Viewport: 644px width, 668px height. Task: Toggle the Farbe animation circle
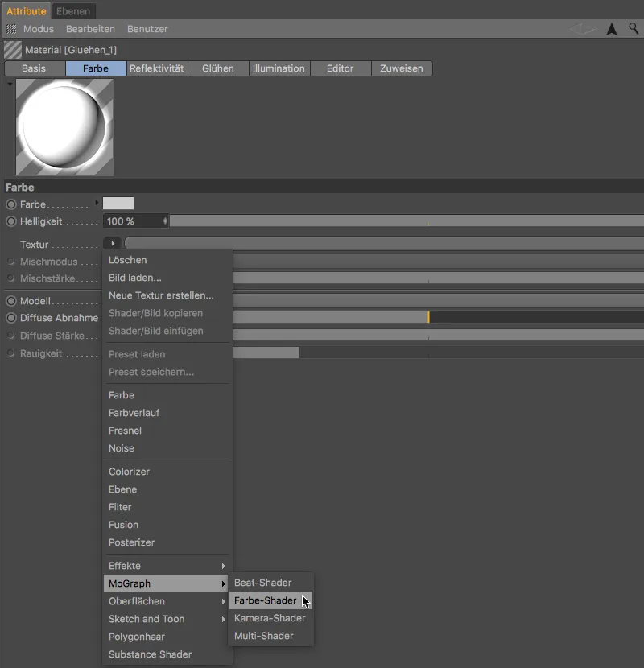[11, 204]
